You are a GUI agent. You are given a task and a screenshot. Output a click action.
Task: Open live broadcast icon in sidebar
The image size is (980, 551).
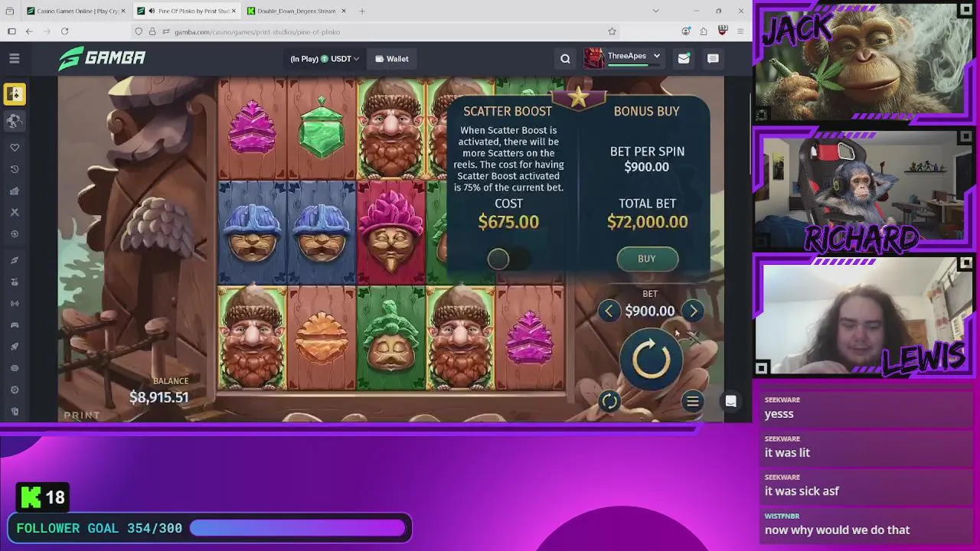pyautogui.click(x=15, y=303)
